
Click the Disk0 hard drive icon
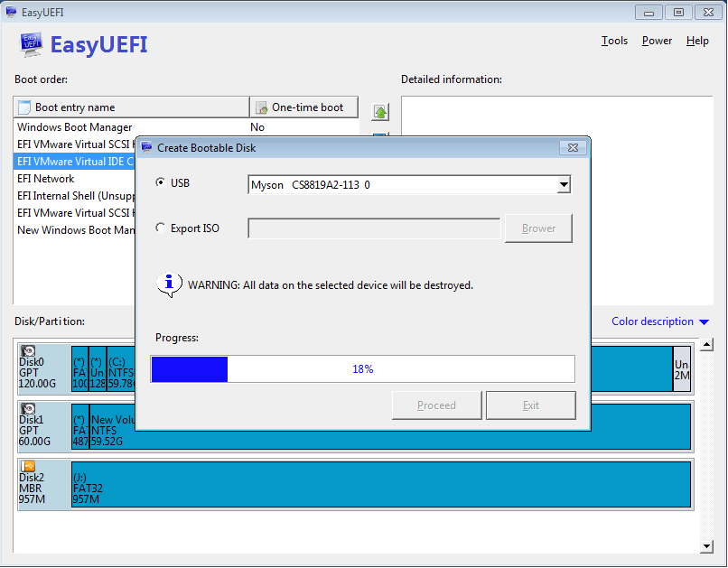pos(28,350)
